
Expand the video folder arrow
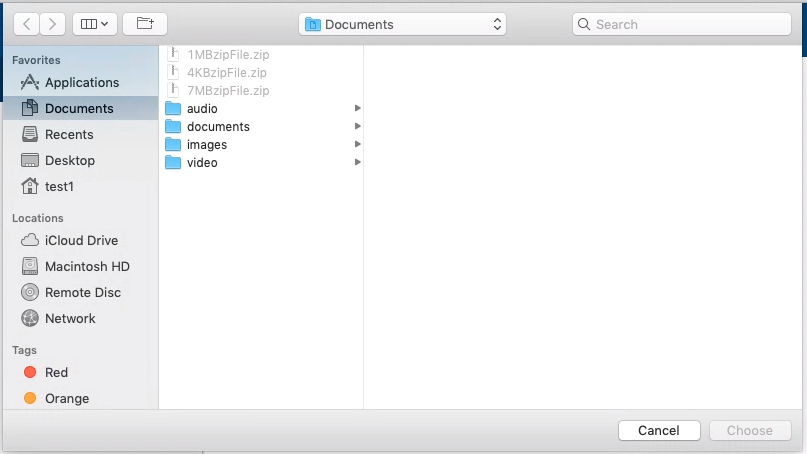tap(357, 162)
